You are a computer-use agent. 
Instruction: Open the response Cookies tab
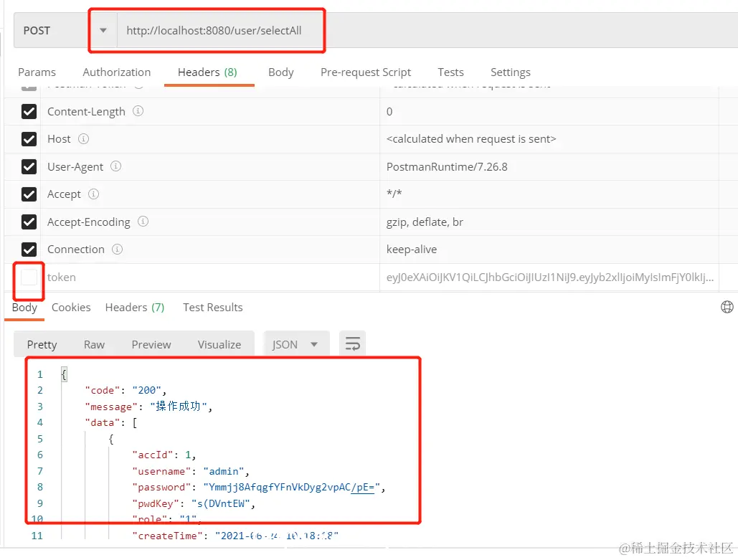71,308
